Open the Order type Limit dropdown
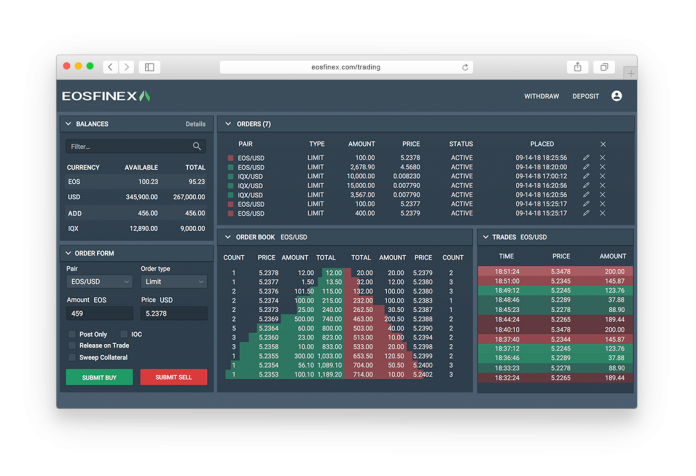The height and width of the screenshot is (476, 696). pyautogui.click(x=174, y=282)
